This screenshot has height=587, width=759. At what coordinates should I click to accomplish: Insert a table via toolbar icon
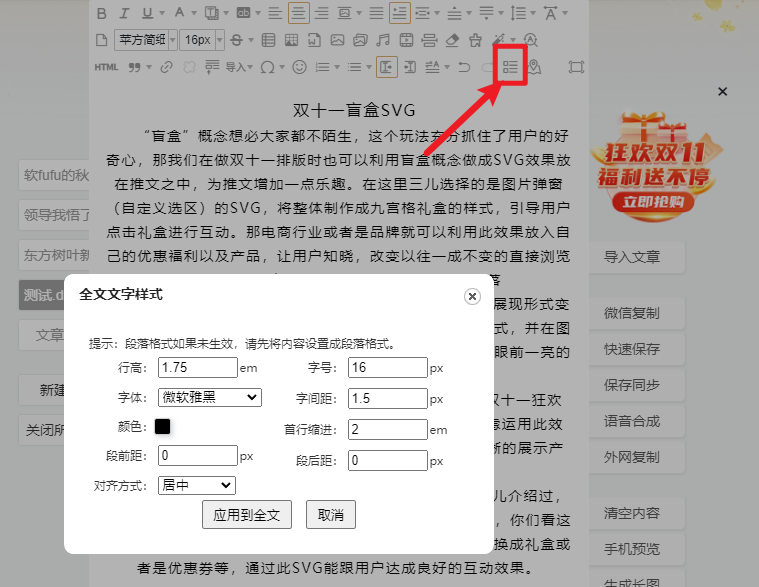[268, 40]
